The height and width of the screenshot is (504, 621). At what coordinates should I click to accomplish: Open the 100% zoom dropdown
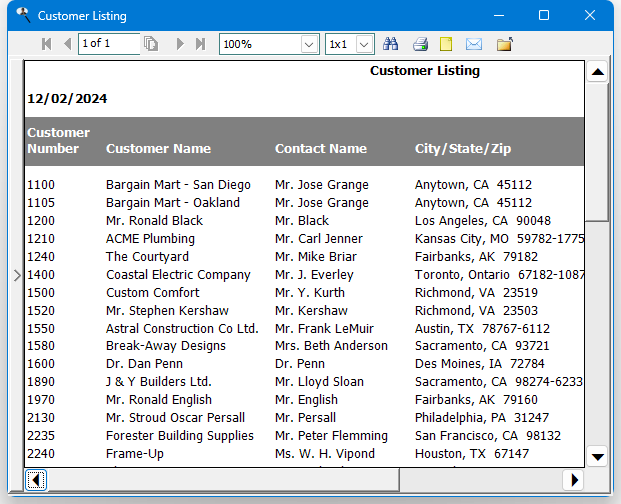[309, 44]
